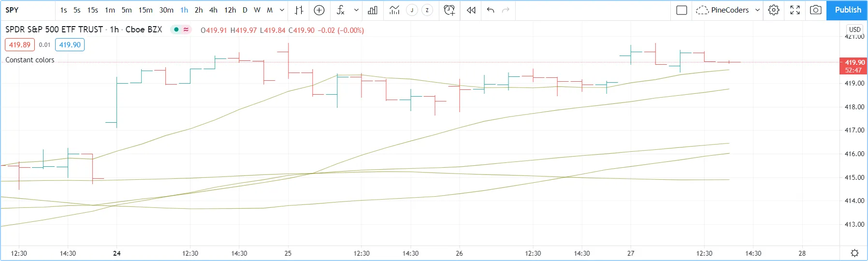Expand the time interval dropdown arrow

pos(282,10)
